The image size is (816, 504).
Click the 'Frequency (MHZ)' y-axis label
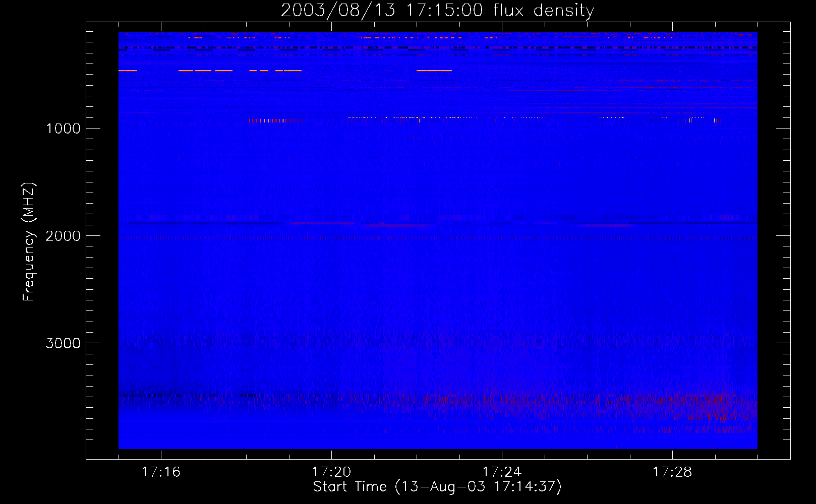(x=29, y=242)
